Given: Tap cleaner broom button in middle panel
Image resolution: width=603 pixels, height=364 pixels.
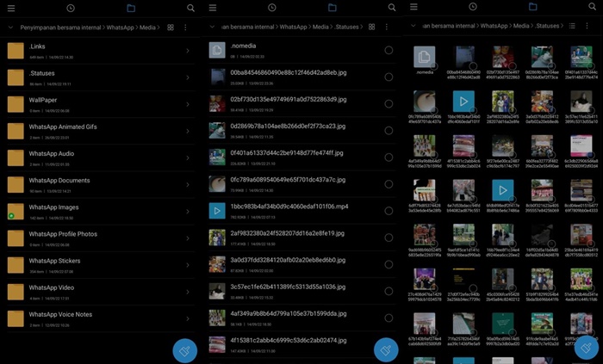Looking at the screenshot, I should [386, 349].
